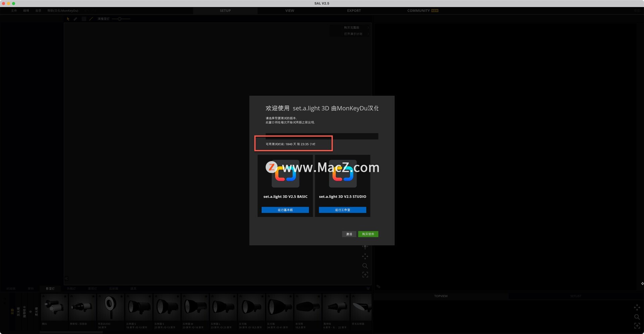Screen dimensions: 644x334
Task: Click the fit-to-frame icon in topview panel
Action: tap(637, 326)
